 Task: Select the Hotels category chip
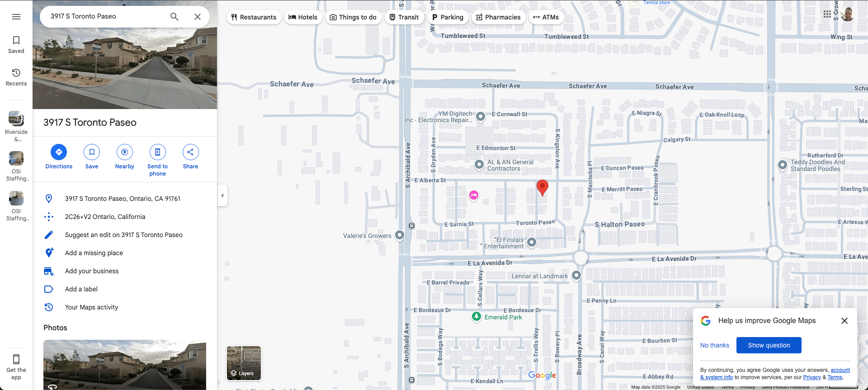[303, 17]
